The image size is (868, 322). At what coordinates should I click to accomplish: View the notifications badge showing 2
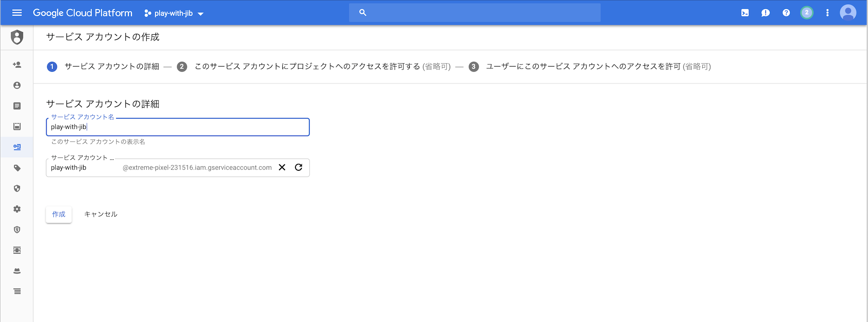tap(807, 13)
